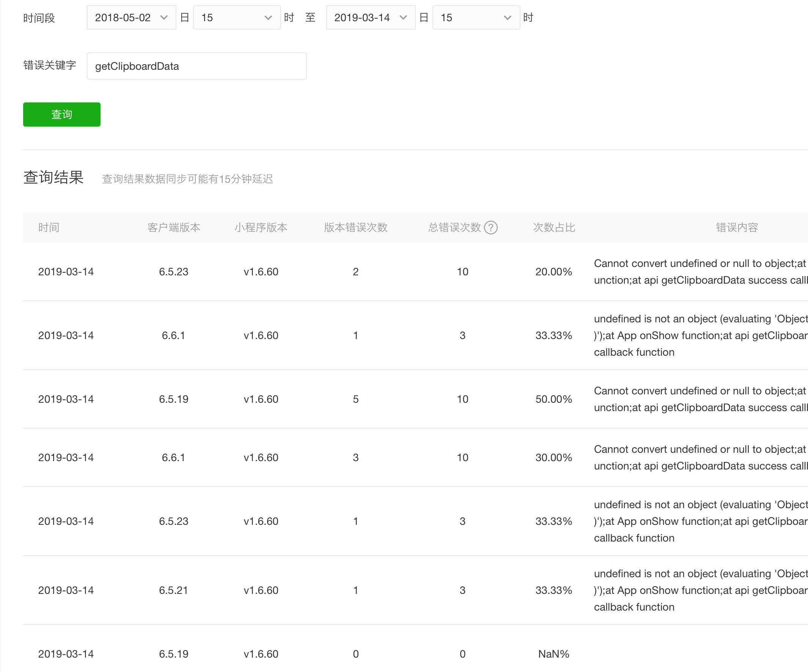Click the 50.00% percentage cell
808x672 pixels.
553,399
